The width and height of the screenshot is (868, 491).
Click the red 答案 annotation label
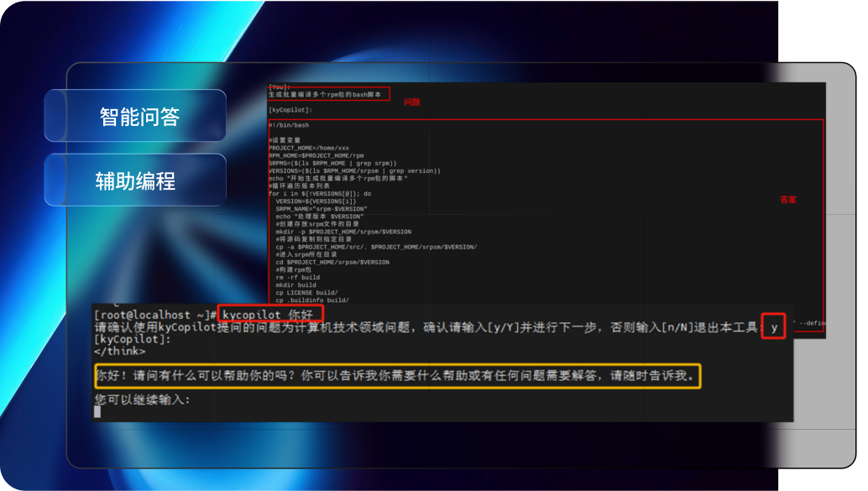tap(787, 200)
